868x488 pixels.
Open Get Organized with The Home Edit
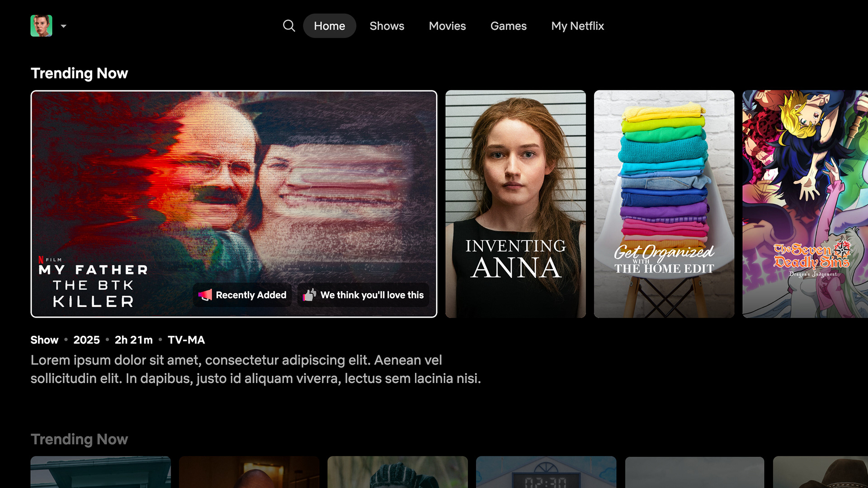pos(664,203)
